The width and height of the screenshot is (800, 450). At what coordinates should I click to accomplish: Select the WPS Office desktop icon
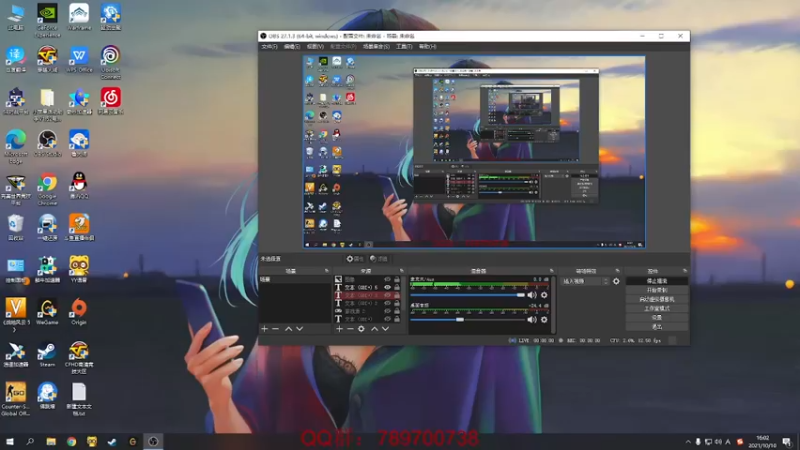79,59
